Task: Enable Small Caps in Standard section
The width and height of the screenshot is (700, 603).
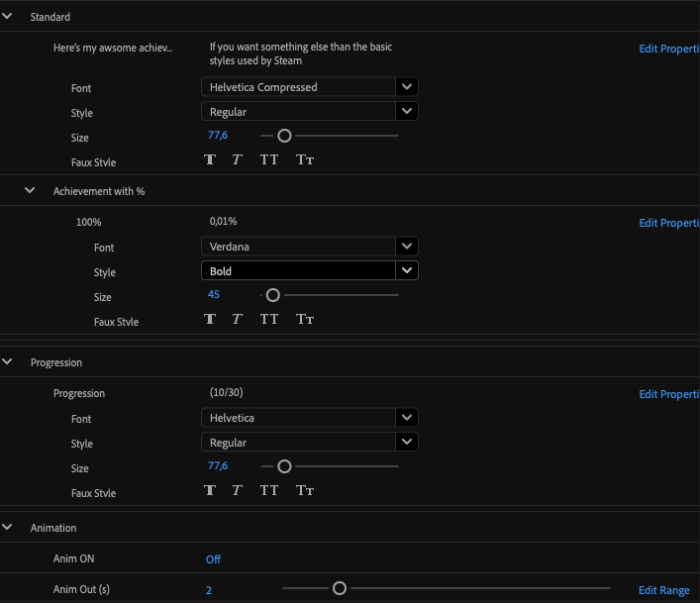Action: click(305, 159)
